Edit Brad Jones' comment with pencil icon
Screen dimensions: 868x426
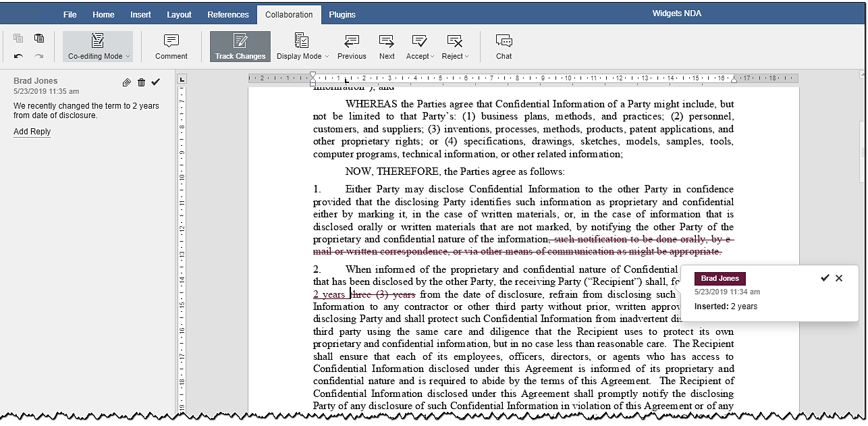[127, 82]
